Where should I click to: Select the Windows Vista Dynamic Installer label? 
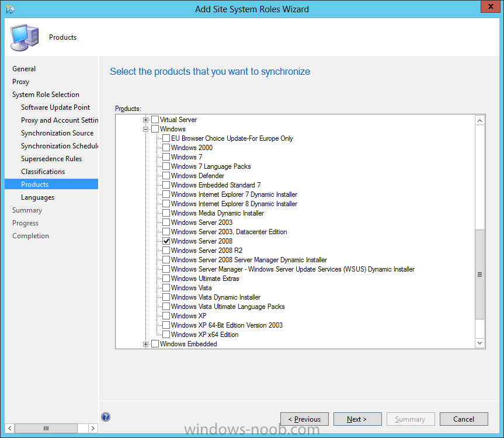coord(215,297)
